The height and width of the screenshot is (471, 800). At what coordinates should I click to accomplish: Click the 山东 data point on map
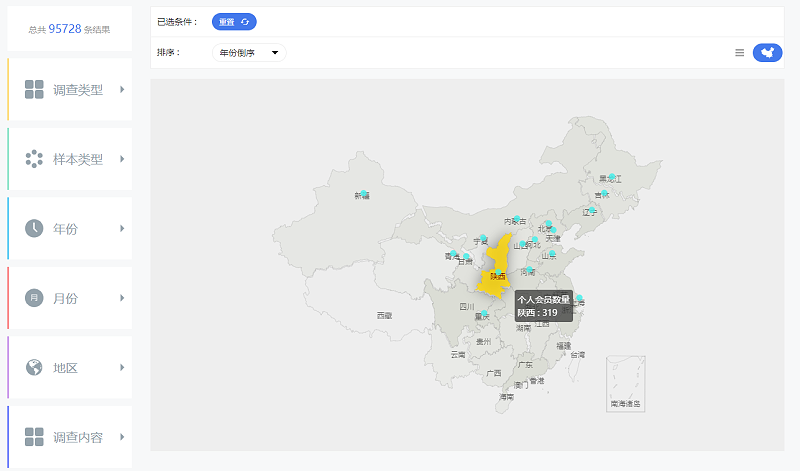click(552, 253)
